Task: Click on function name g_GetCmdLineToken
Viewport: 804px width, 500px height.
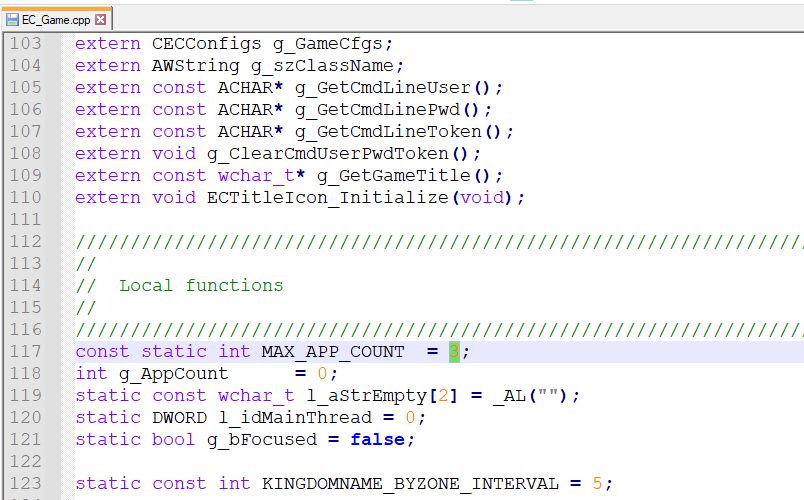Action: [x=388, y=132]
